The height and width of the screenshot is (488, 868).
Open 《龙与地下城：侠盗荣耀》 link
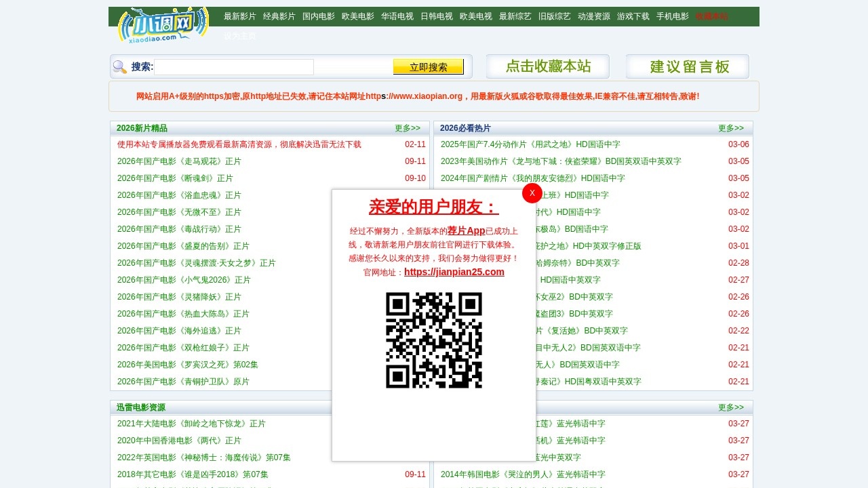tap(561, 161)
